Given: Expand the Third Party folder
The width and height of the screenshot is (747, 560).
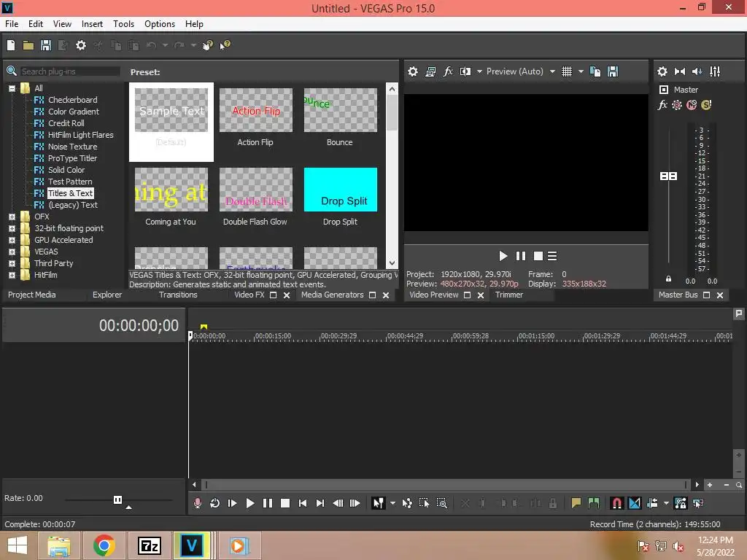Looking at the screenshot, I should coord(12,263).
